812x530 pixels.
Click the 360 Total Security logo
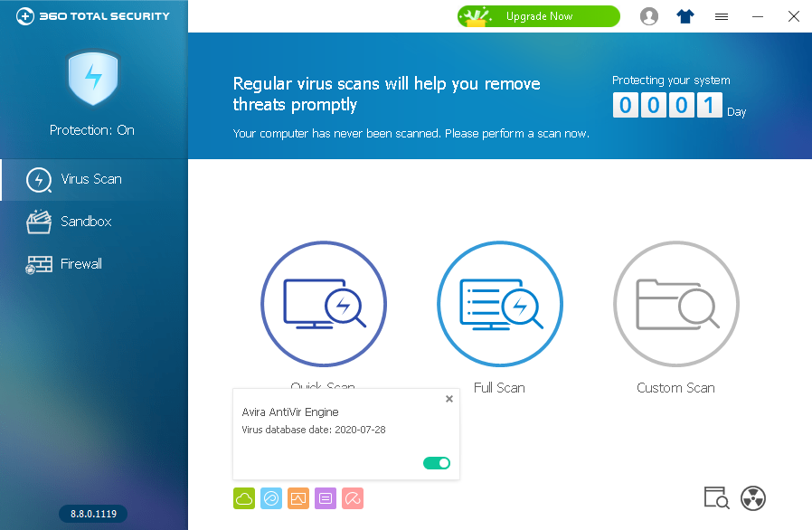pyautogui.click(x=93, y=16)
